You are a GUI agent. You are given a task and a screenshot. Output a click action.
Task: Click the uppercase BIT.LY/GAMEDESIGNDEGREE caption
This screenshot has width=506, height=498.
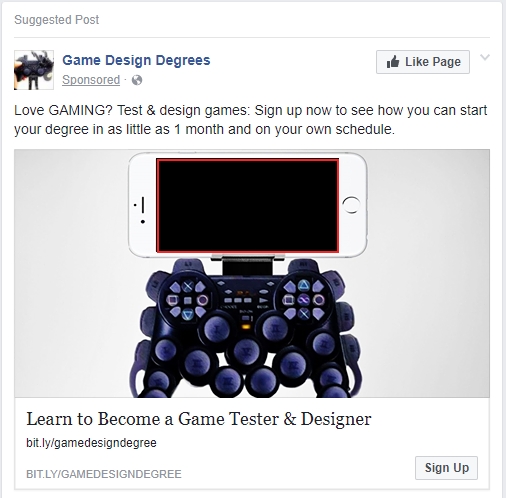(104, 474)
